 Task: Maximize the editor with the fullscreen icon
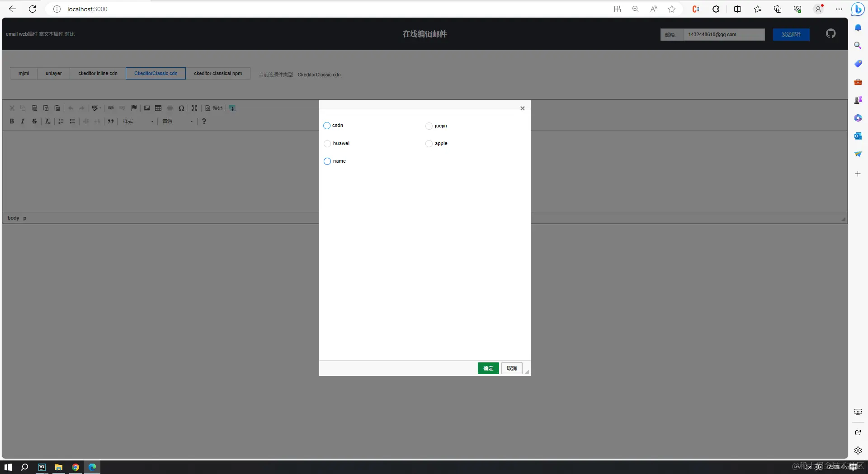(194, 108)
